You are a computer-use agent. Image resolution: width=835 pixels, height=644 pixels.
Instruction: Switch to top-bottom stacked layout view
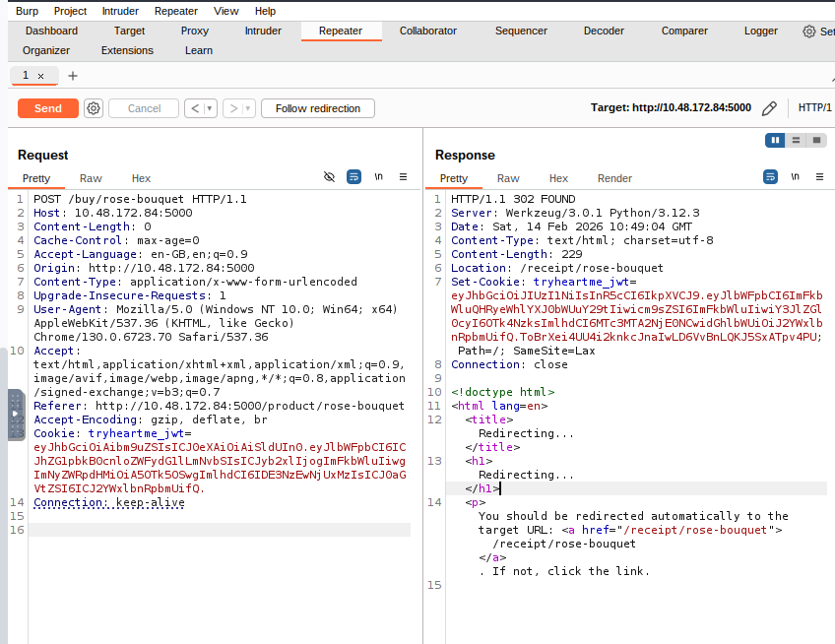(796, 141)
